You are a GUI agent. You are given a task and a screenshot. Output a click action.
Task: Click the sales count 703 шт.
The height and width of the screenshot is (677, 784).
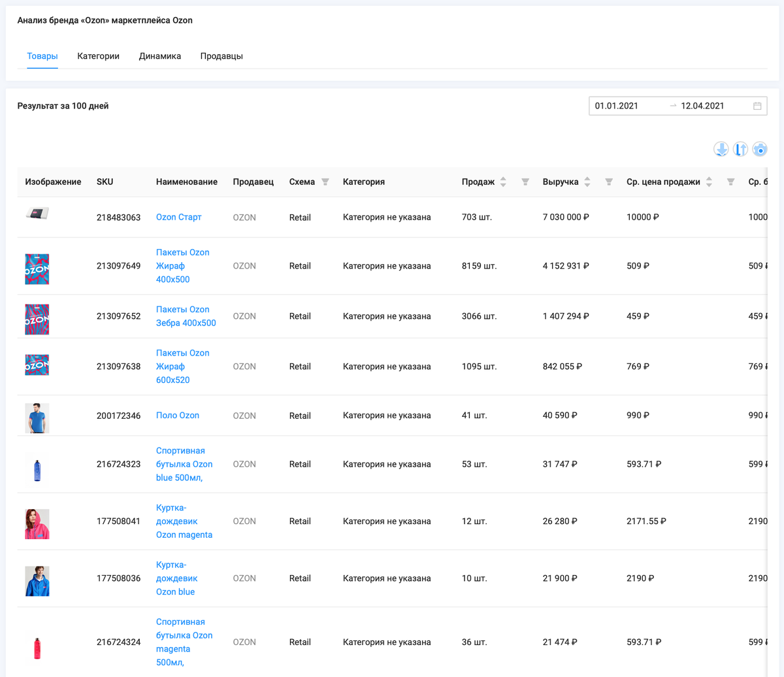(476, 217)
